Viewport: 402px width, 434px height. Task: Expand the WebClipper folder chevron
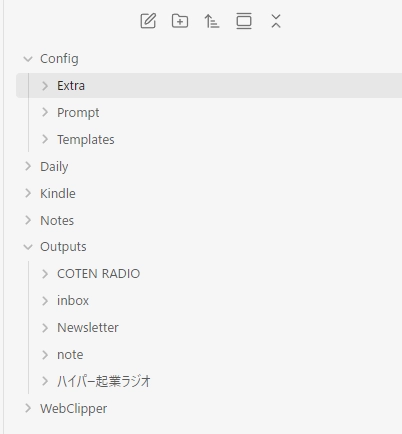(28, 408)
